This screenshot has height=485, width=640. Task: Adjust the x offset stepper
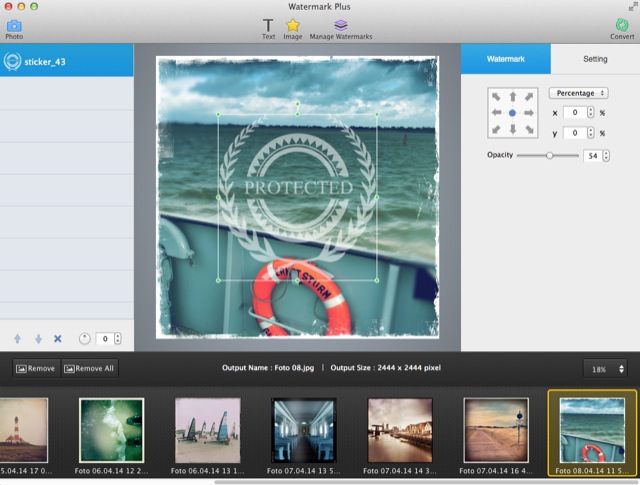tap(591, 112)
